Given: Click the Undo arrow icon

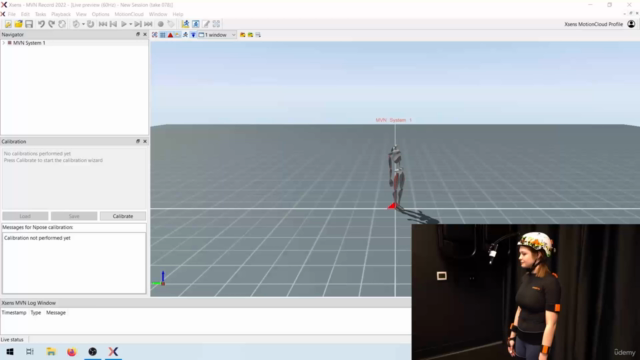Looking at the screenshot, I should 41,24.
